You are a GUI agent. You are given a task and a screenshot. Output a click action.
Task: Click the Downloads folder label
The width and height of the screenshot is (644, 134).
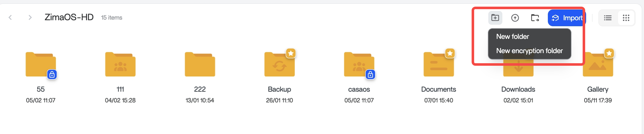coord(518,89)
